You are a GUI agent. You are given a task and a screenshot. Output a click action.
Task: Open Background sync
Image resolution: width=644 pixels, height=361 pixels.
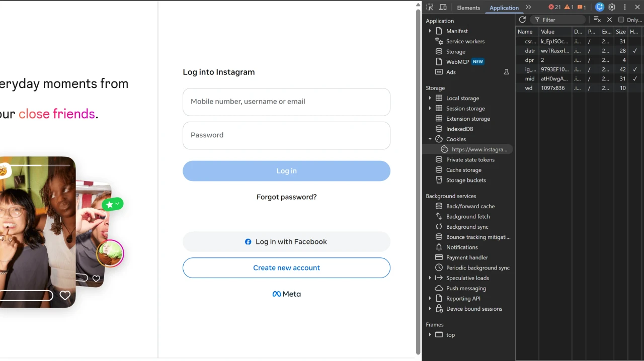(x=467, y=227)
